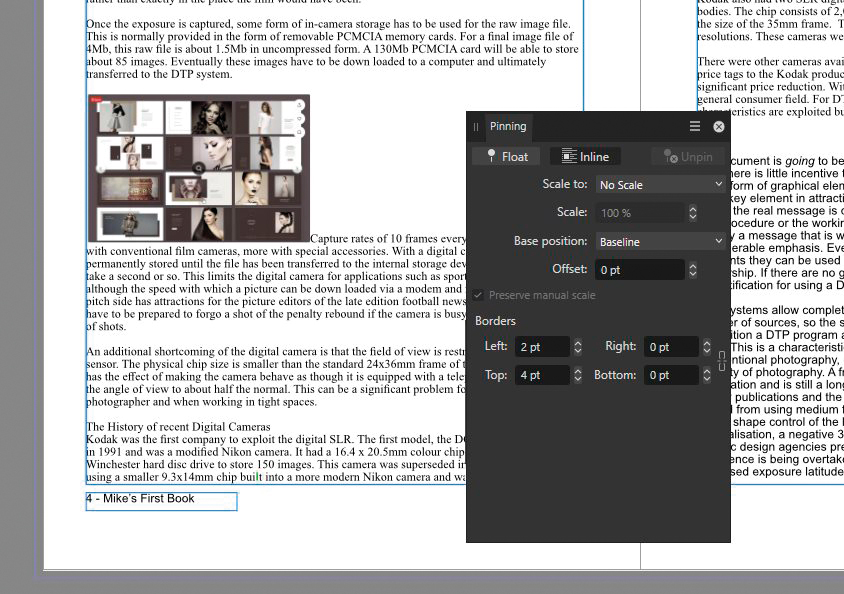This screenshot has width=844, height=594.
Task: Open the Scale to dropdown
Action: pyautogui.click(x=660, y=185)
